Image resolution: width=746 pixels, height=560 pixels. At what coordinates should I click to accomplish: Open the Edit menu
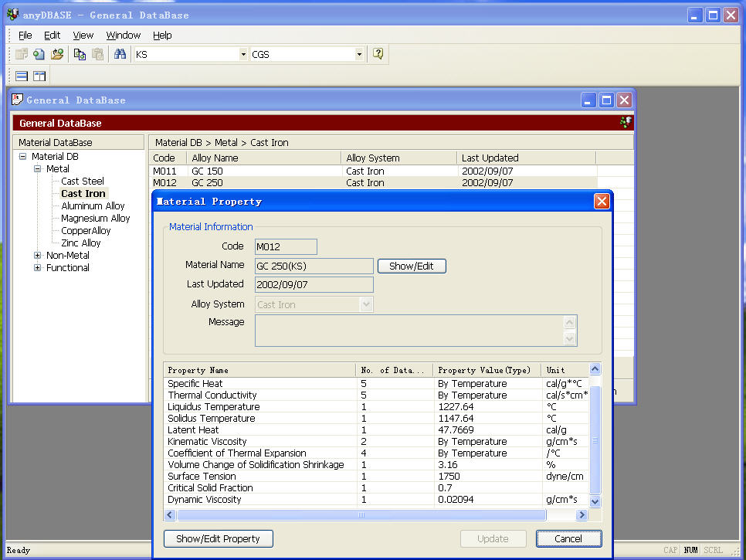click(52, 36)
